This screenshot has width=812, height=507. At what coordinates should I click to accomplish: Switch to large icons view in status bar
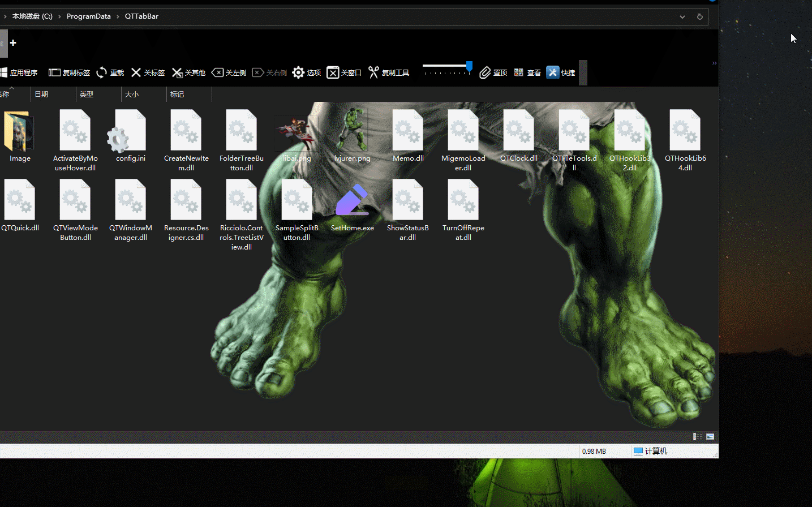click(x=710, y=436)
